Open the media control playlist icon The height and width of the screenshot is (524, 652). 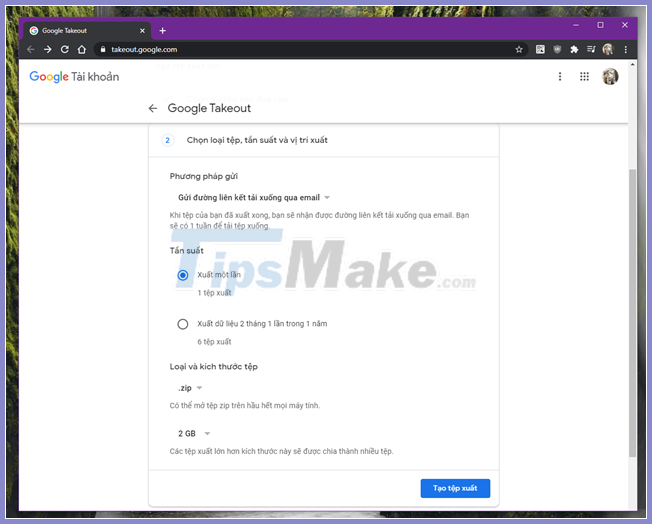click(591, 49)
